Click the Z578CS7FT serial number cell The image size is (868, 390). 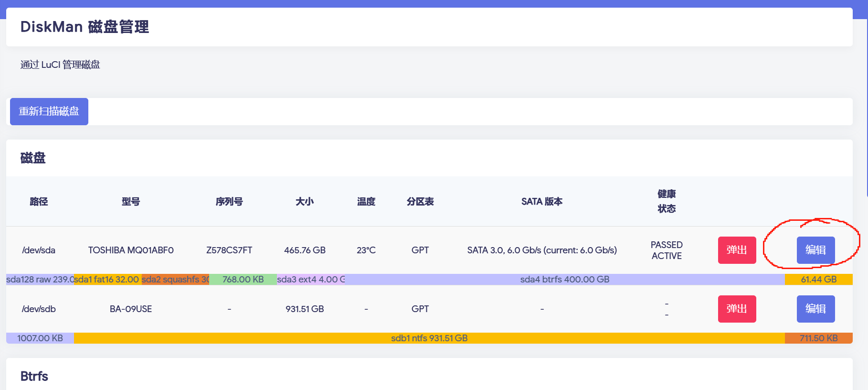[229, 250]
